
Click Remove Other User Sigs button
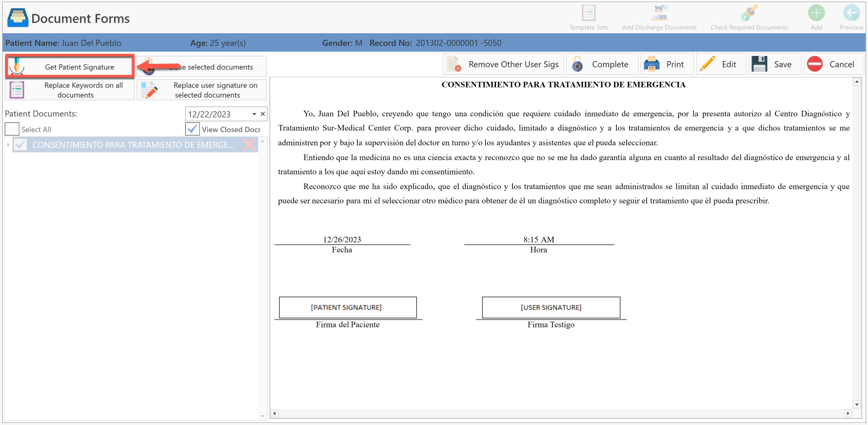[504, 64]
